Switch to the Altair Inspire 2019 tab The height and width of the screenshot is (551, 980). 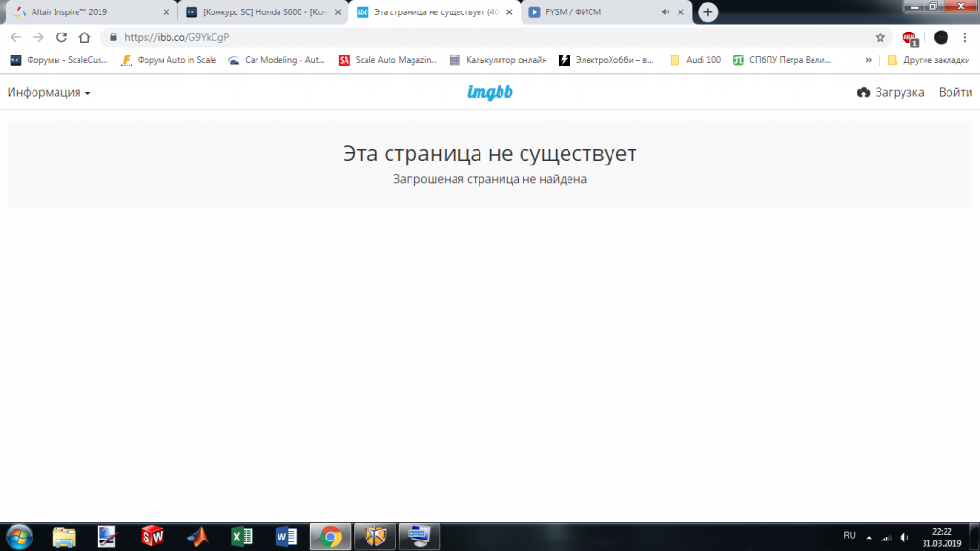[77, 11]
